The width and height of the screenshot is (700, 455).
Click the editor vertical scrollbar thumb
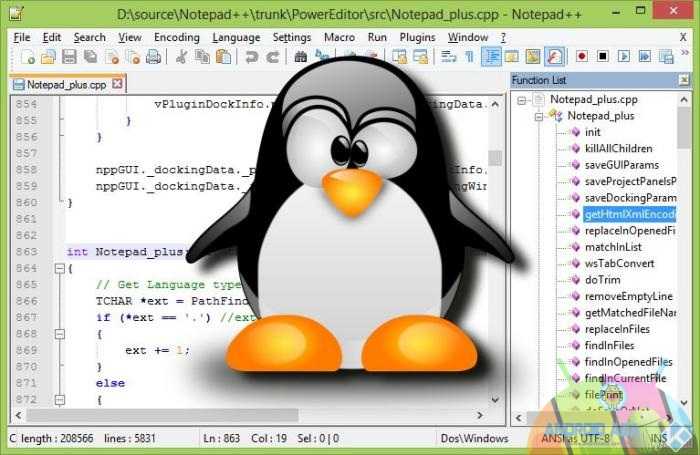click(x=495, y=157)
